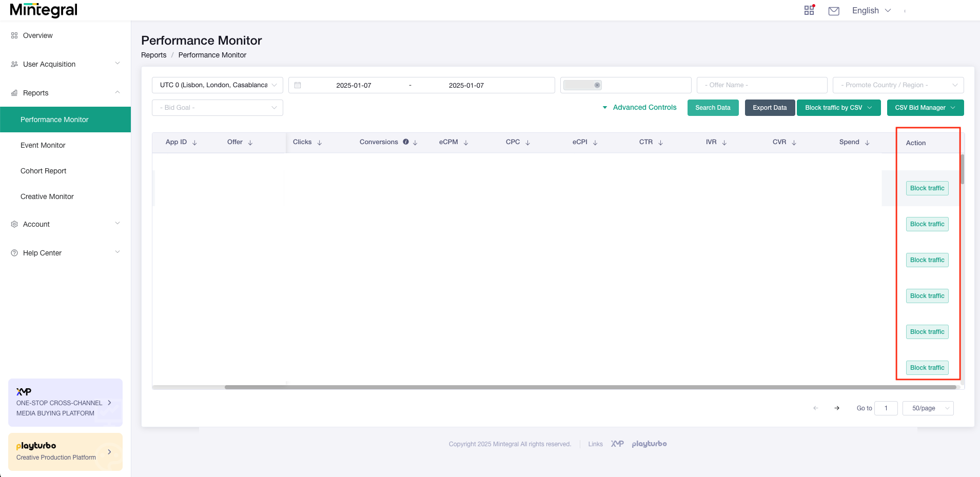Screen dimensions: 980x477
Task: Toggle descending sort on the Spend column
Action: click(x=867, y=142)
